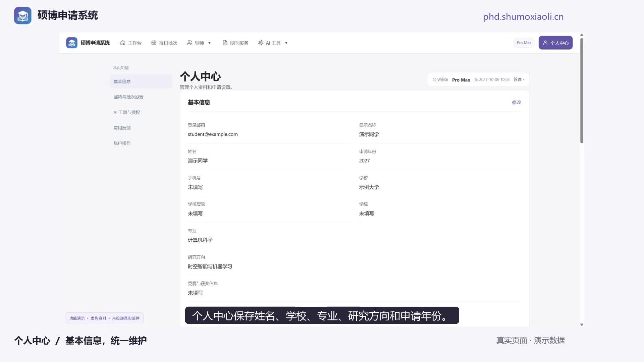Screen dimensions: 644x362
Task: Click the calendar icon beside 每日批次
Action: (154, 43)
